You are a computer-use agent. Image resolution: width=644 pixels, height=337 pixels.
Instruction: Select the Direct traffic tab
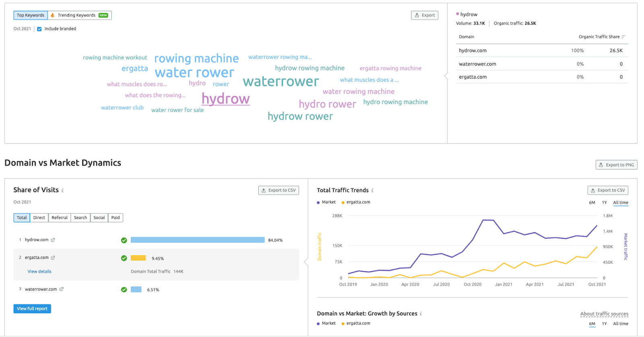click(x=39, y=218)
